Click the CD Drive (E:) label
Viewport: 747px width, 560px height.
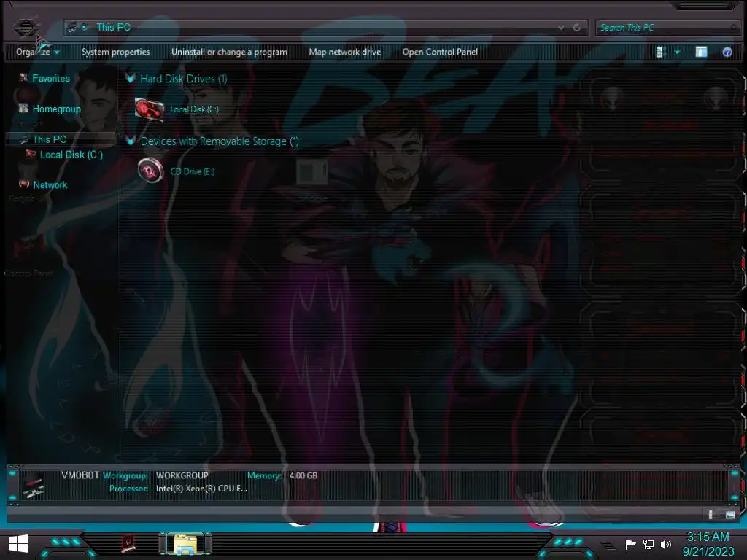pos(193,171)
